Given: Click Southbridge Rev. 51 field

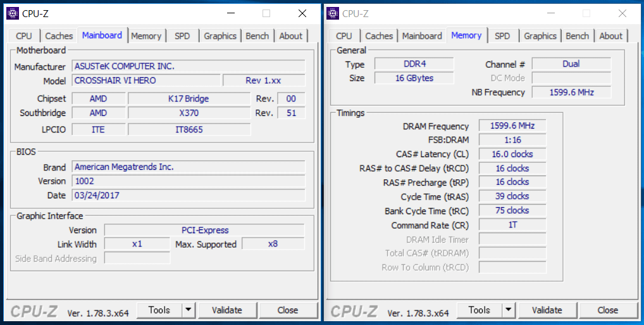Looking at the screenshot, I should pos(291,113).
